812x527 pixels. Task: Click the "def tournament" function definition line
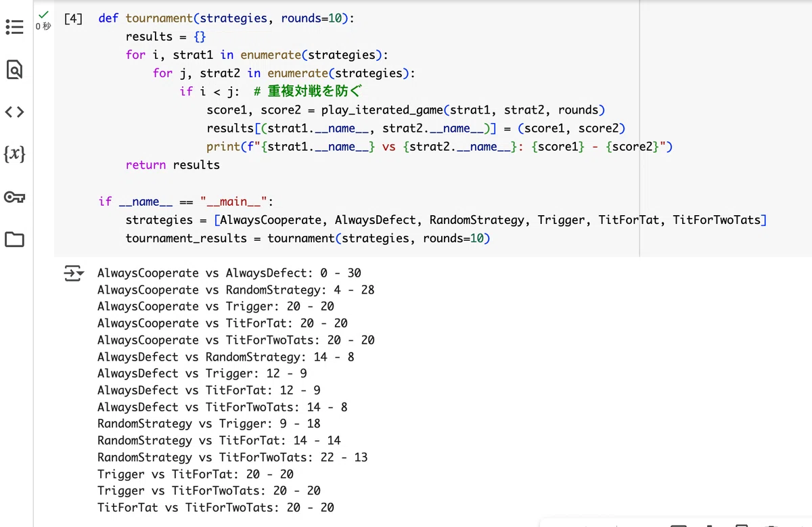(226, 18)
